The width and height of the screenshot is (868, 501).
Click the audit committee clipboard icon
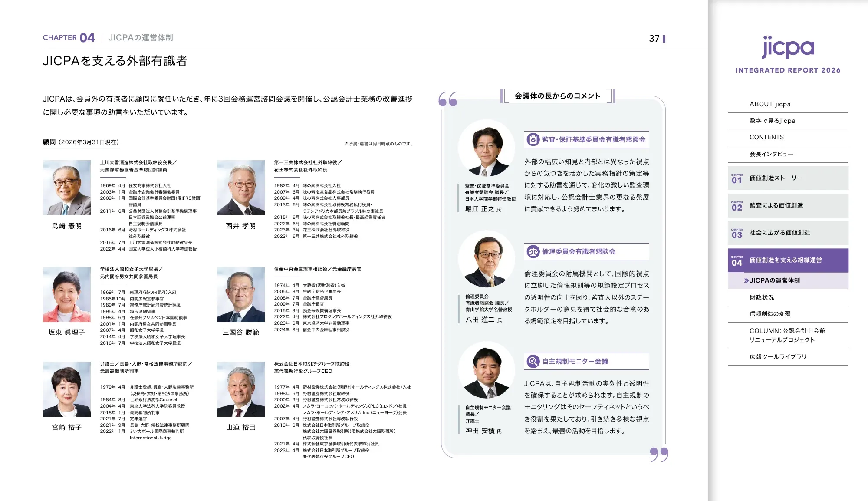tap(533, 140)
